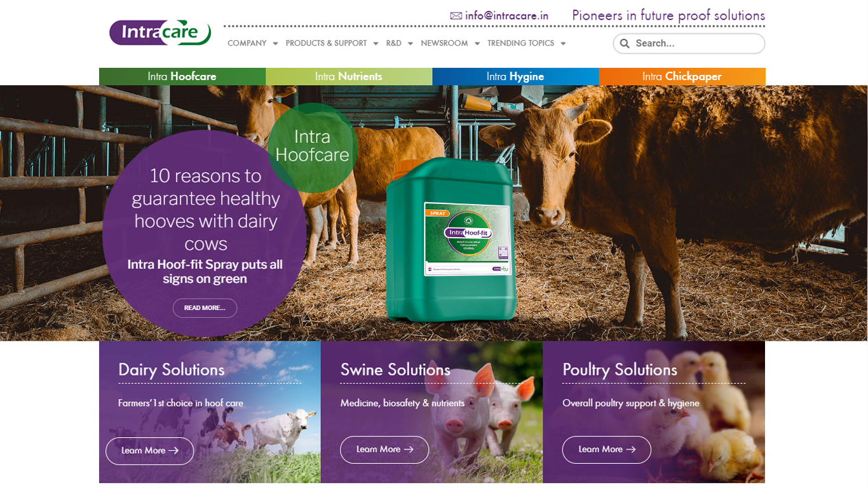Click the Intra Hoof-fit canister image
The height and width of the screenshot is (488, 868).
pyautogui.click(x=451, y=240)
